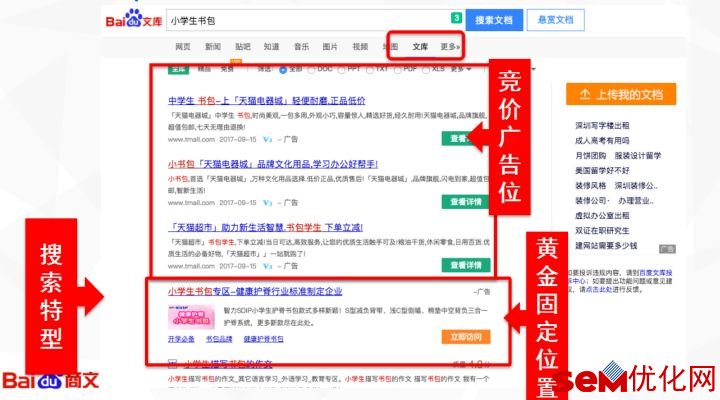Switch to the 新闻 search tab
Screen dimensions: 720x400
(213, 46)
